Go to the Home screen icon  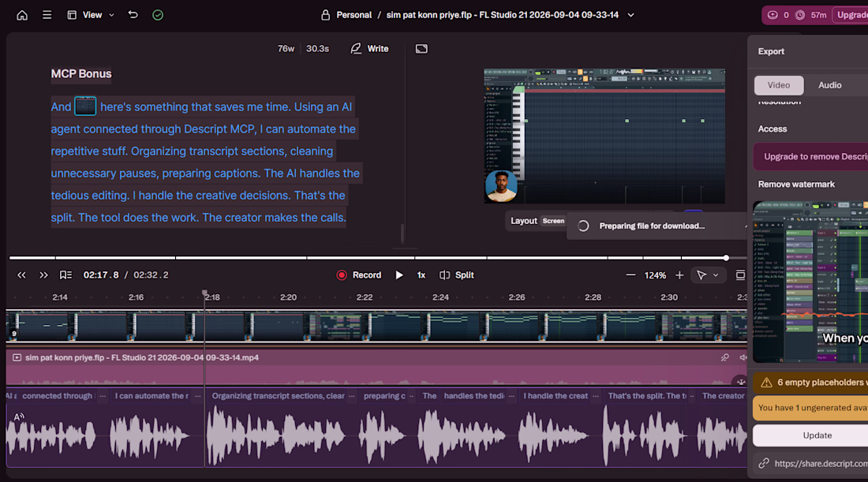(22, 15)
